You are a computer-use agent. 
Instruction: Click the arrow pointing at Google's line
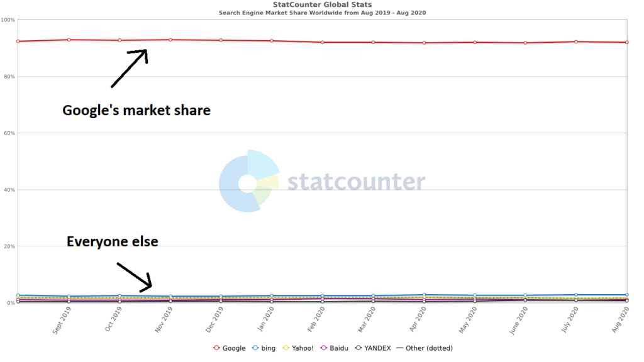coord(130,68)
